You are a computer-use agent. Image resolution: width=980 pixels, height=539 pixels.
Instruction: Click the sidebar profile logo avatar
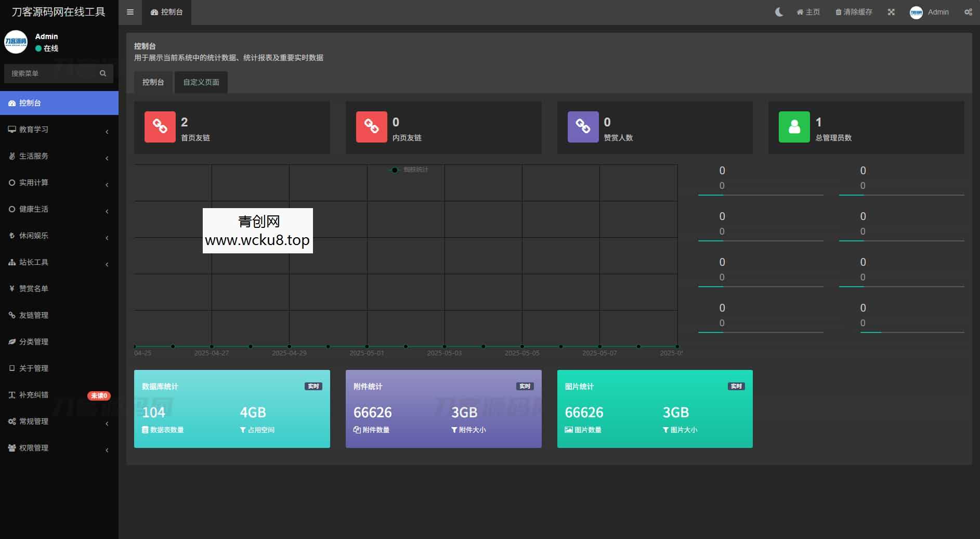(16, 42)
